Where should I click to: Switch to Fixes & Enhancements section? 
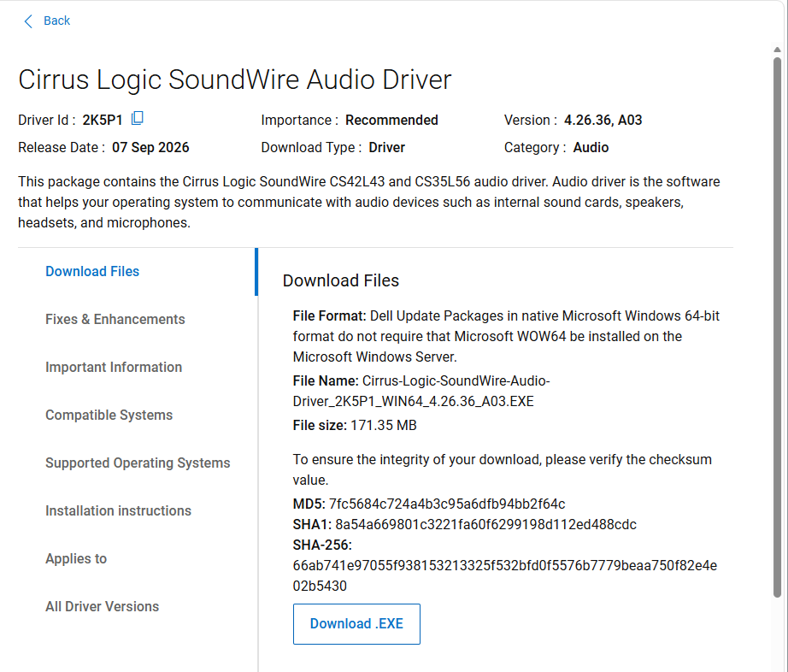pos(115,319)
